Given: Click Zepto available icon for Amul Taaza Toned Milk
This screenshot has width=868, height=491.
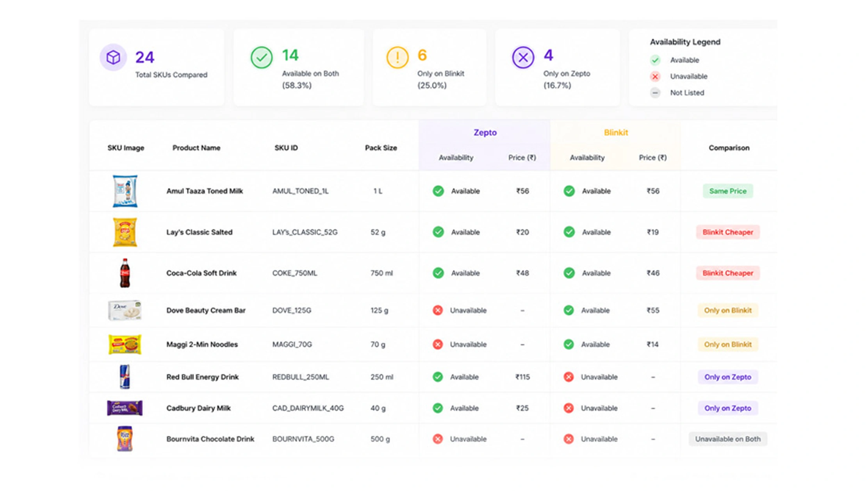Looking at the screenshot, I should [438, 191].
